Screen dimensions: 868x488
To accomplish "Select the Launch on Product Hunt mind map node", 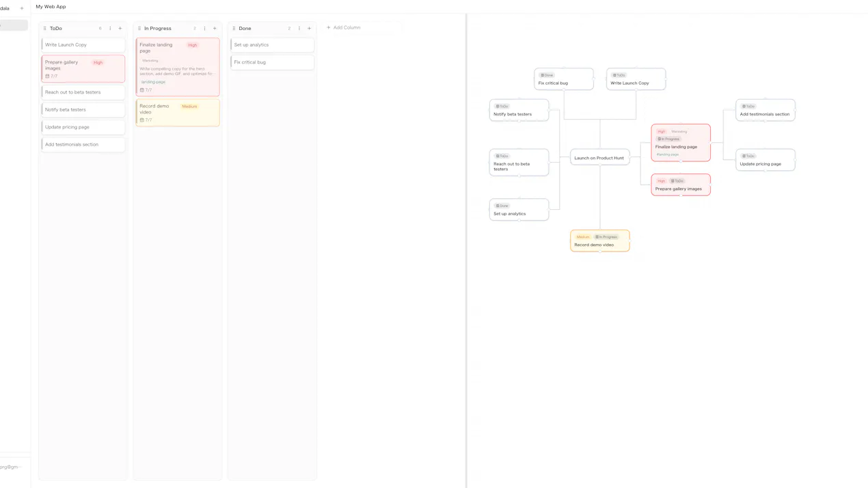I will 600,158.
